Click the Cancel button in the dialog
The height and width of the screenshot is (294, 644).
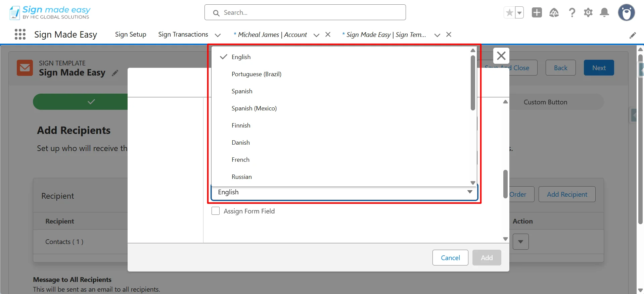tap(450, 257)
